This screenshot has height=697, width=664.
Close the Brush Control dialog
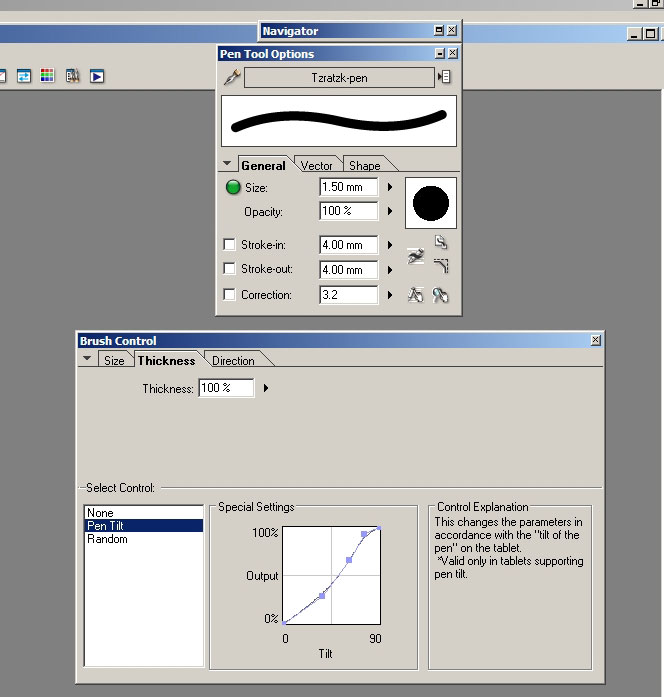(x=596, y=340)
